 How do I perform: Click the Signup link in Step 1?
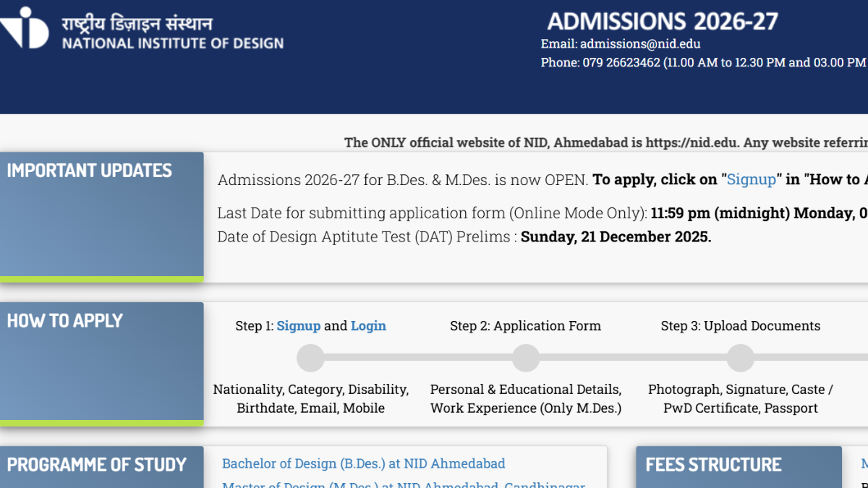299,326
